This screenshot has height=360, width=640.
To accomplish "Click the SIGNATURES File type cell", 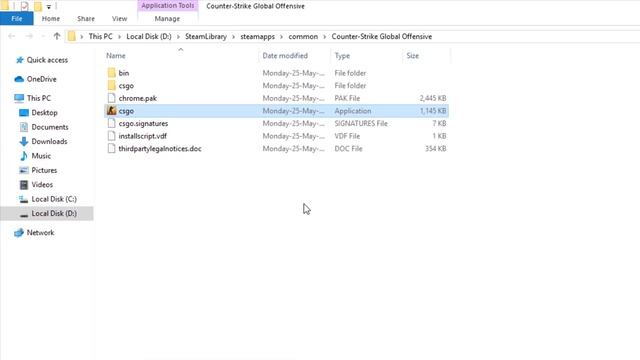I will click(361, 123).
